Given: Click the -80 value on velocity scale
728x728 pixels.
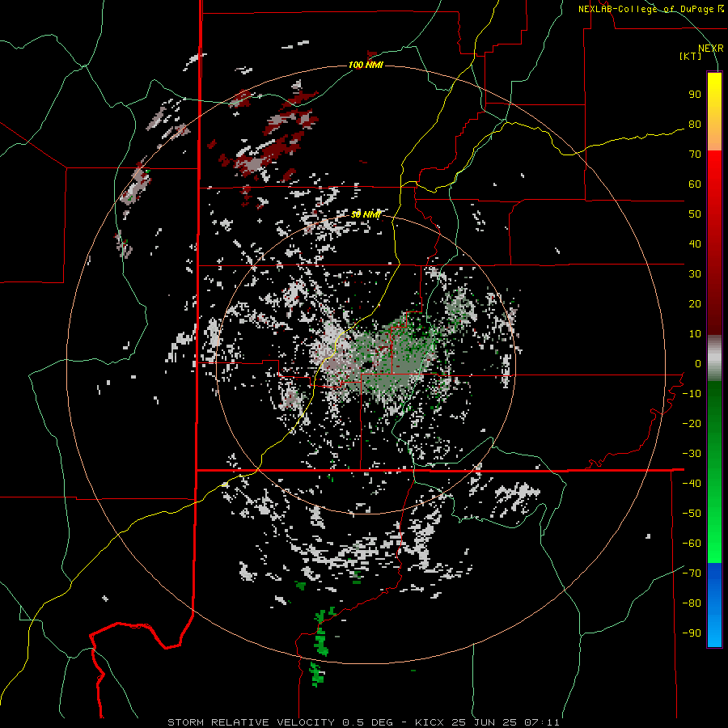Looking at the screenshot, I should point(692,603).
